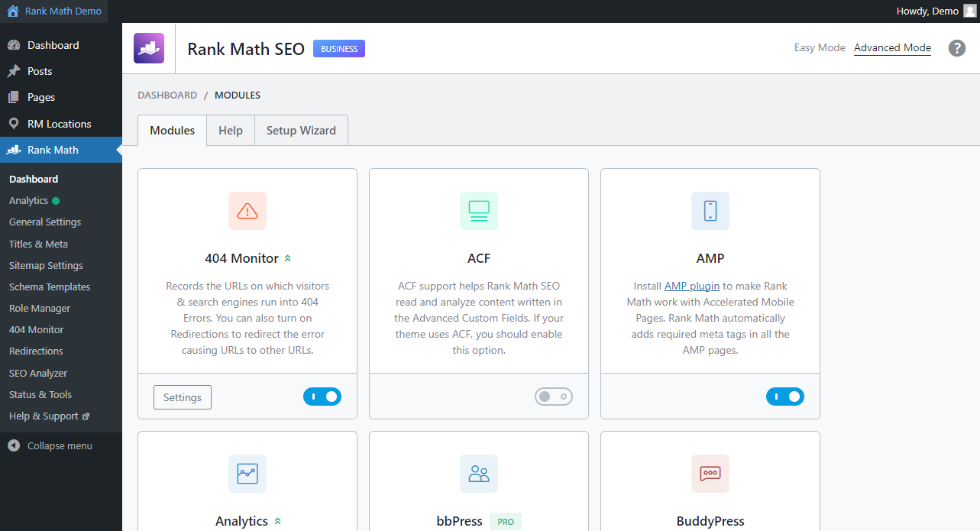Click the home icon beside Rank Math Demo
Viewport: 980px width, 531px height.
coord(13,11)
